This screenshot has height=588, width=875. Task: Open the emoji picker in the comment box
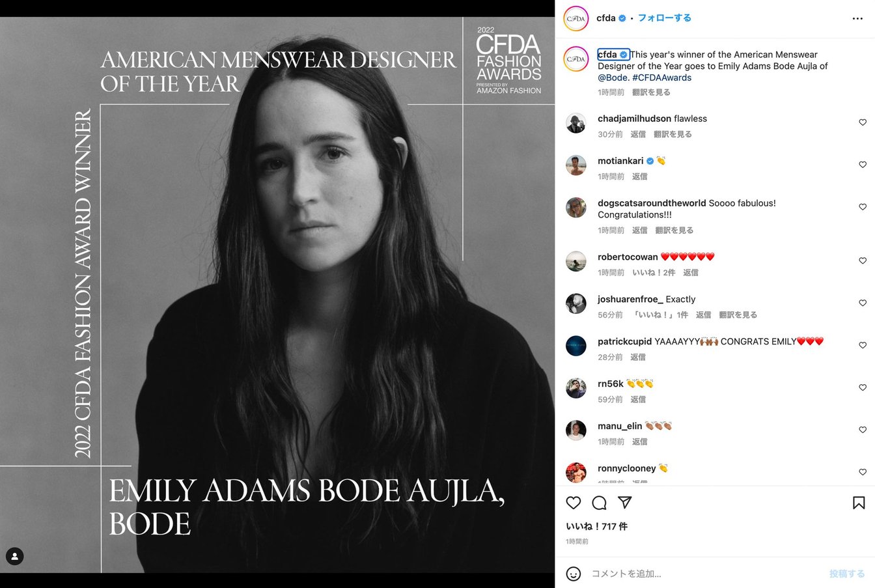(x=574, y=574)
